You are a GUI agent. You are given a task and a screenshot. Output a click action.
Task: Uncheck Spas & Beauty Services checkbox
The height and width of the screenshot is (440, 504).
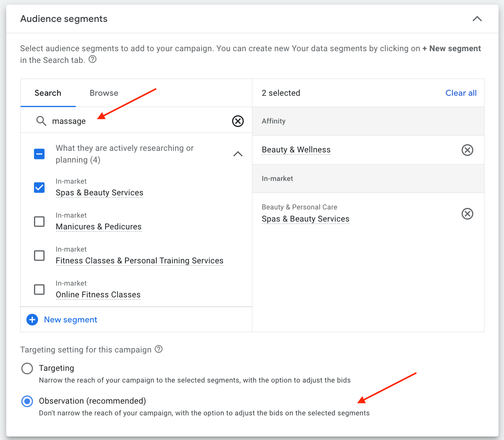[39, 188]
